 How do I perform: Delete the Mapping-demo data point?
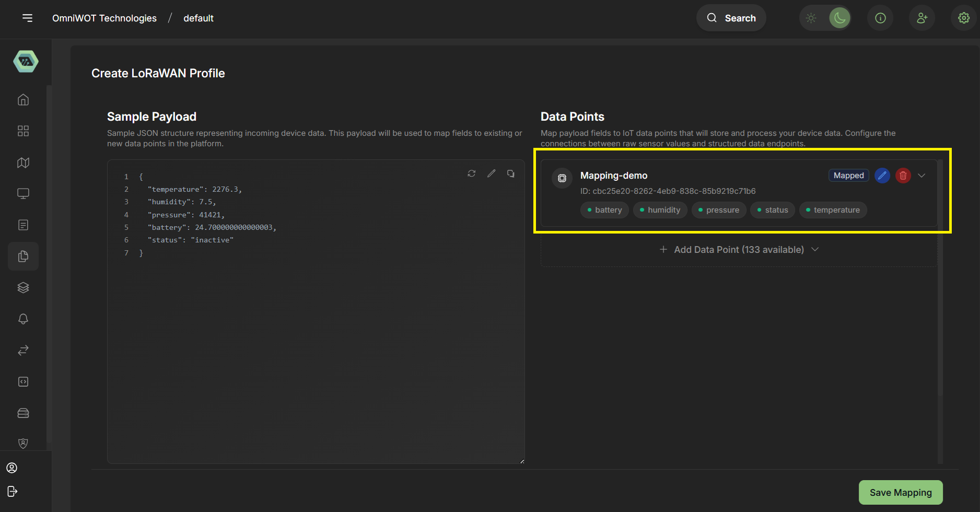903,176
